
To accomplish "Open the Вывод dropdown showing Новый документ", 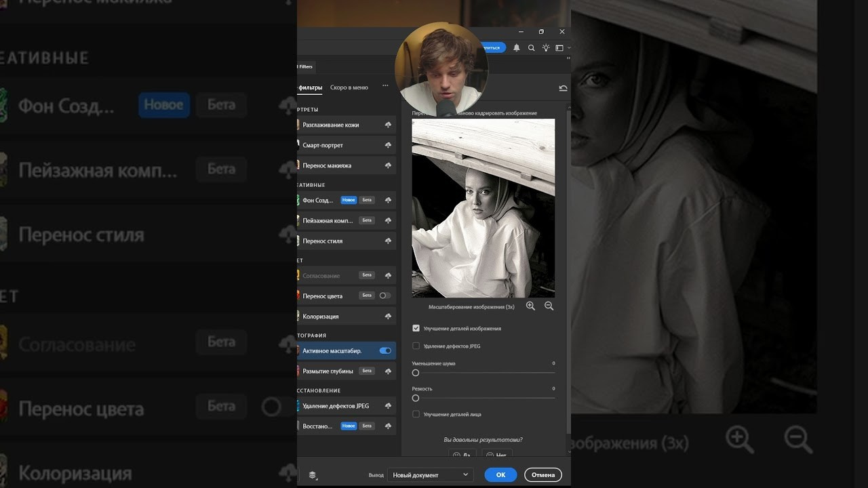I will click(431, 475).
